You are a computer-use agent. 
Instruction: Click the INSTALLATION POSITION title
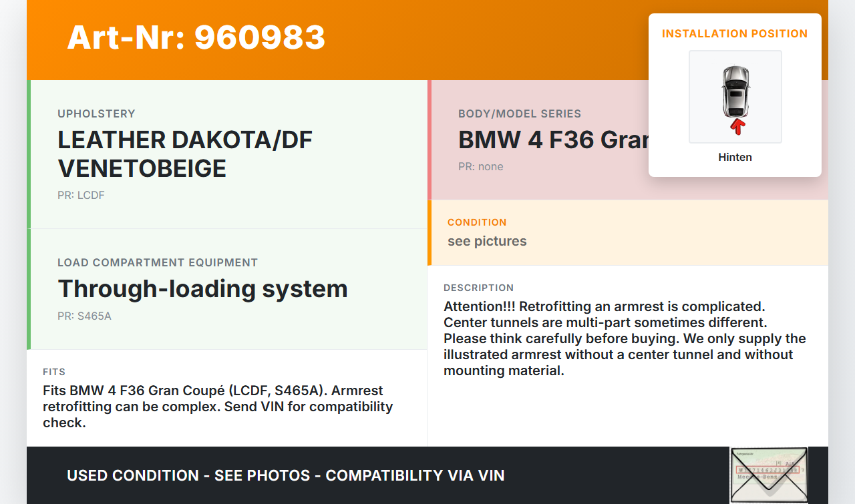tap(735, 33)
